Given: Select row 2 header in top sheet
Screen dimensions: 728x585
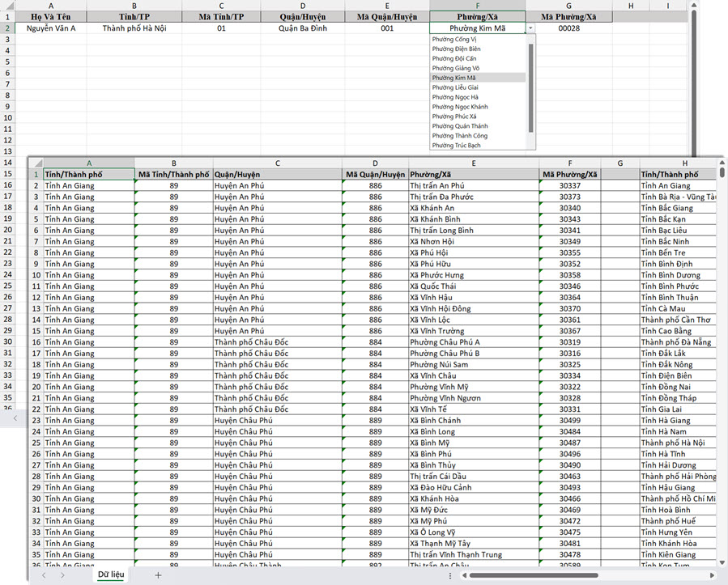Looking at the screenshot, I should 7,28.
